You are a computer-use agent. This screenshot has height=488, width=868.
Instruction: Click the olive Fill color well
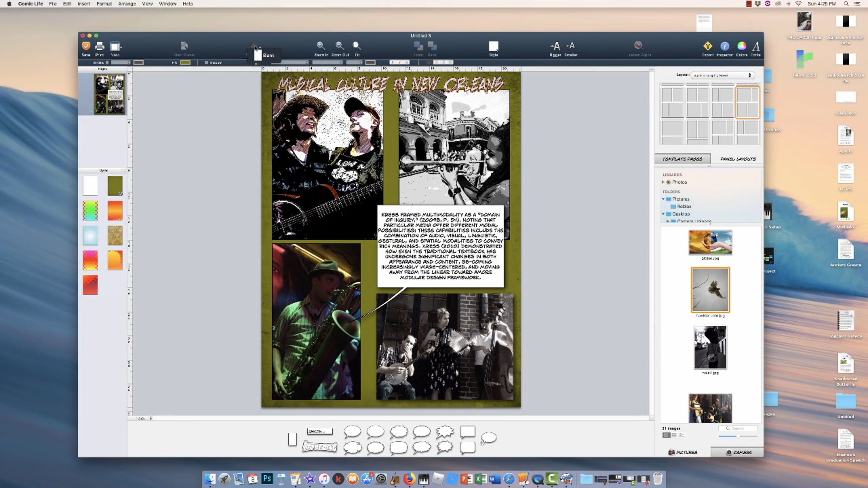185,63
